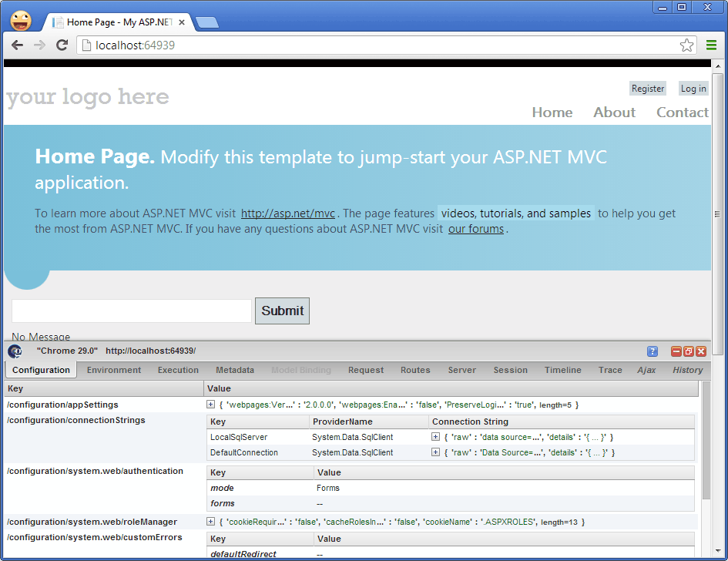Switch to the Routes tab in Glimpse
Viewport: 728px width, 561px height.
415,370
